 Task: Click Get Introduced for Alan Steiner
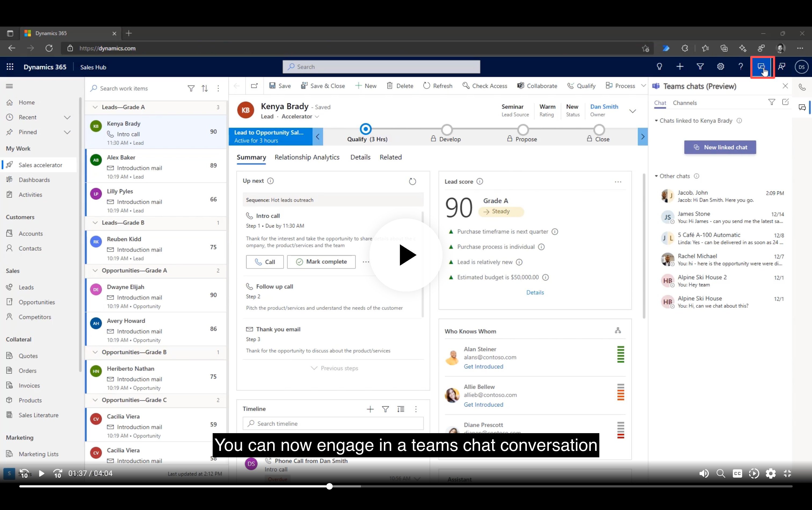(x=483, y=367)
